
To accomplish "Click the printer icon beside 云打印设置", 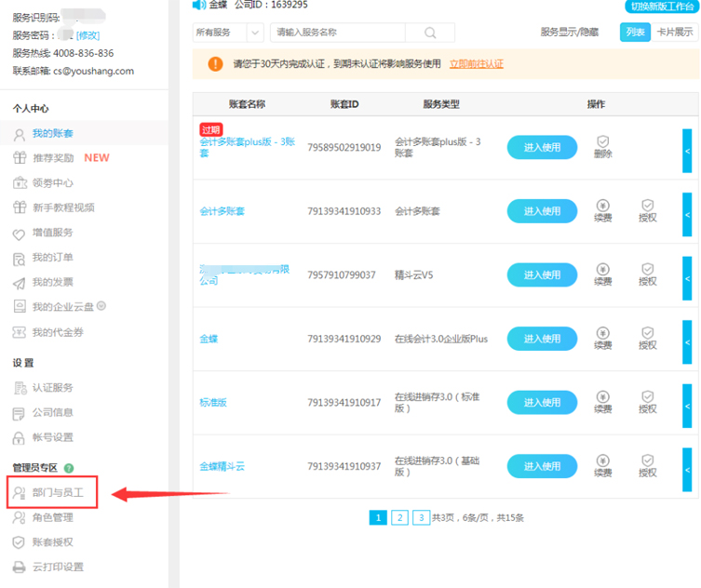I will (19, 567).
